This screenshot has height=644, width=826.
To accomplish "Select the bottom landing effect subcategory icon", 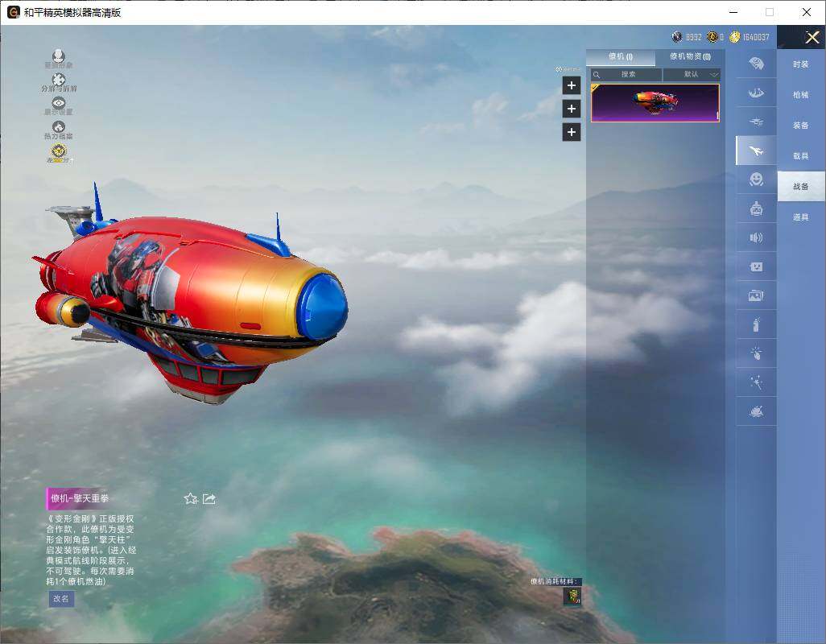I will click(x=756, y=412).
